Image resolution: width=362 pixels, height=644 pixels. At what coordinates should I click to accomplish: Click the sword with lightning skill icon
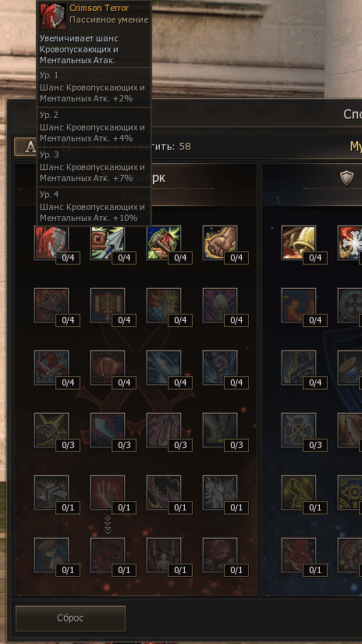[164, 305]
